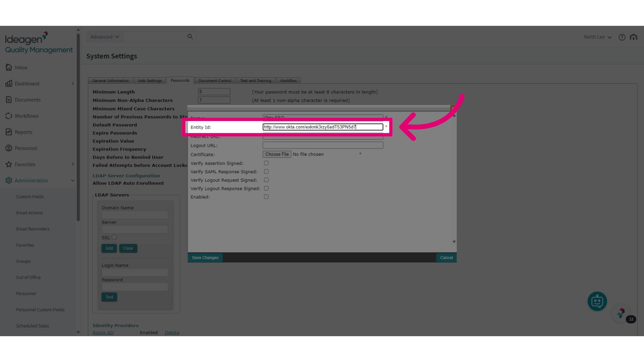Expand the Favorites submenu chevron
644x362 pixels.
tap(72, 164)
